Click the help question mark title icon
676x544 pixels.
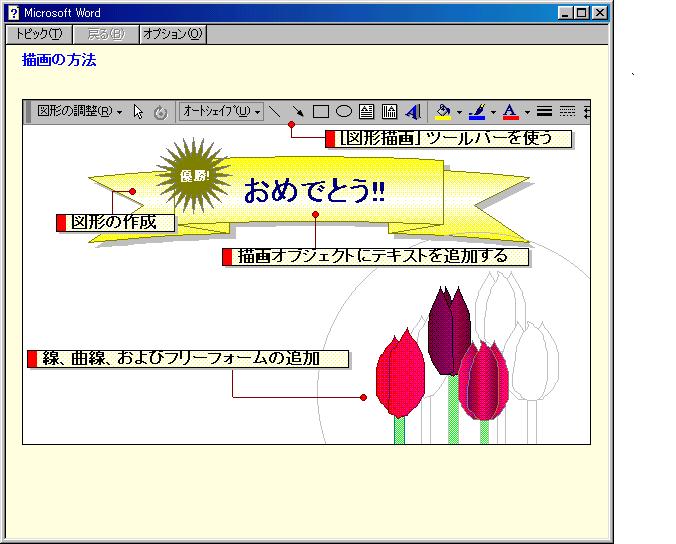(14, 13)
